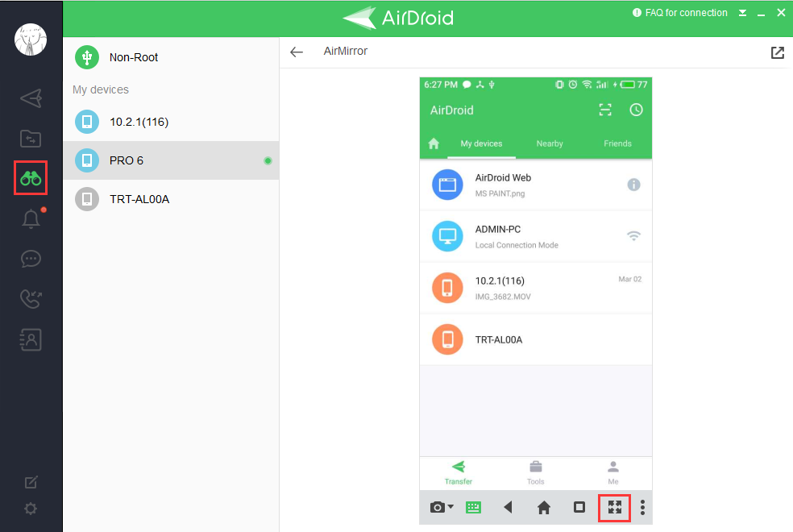
Task: Select device 10.2.1(116) in My devices
Action: click(x=172, y=122)
